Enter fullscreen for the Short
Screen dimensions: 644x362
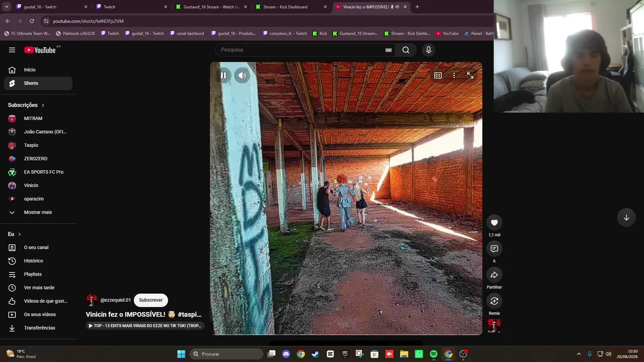coord(470,75)
